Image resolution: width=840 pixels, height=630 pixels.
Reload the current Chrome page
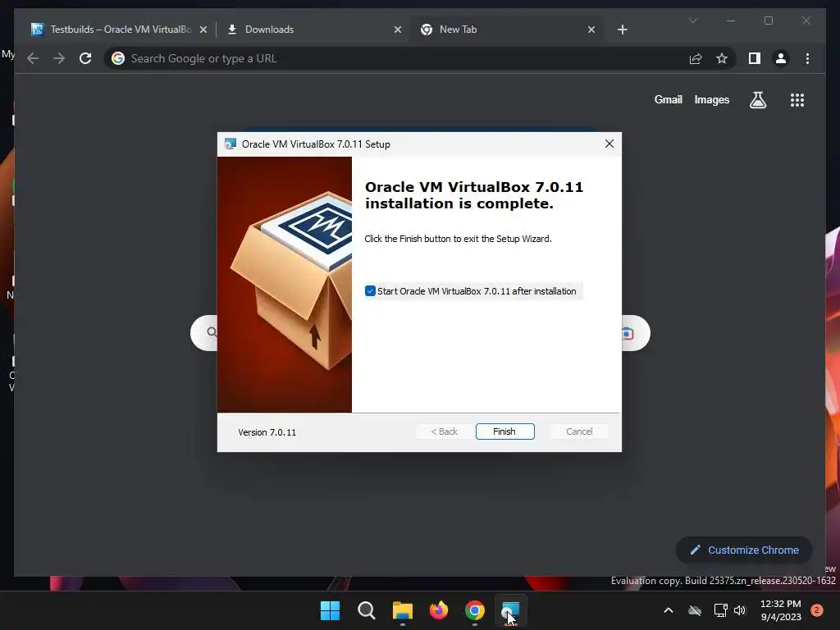[x=85, y=58]
